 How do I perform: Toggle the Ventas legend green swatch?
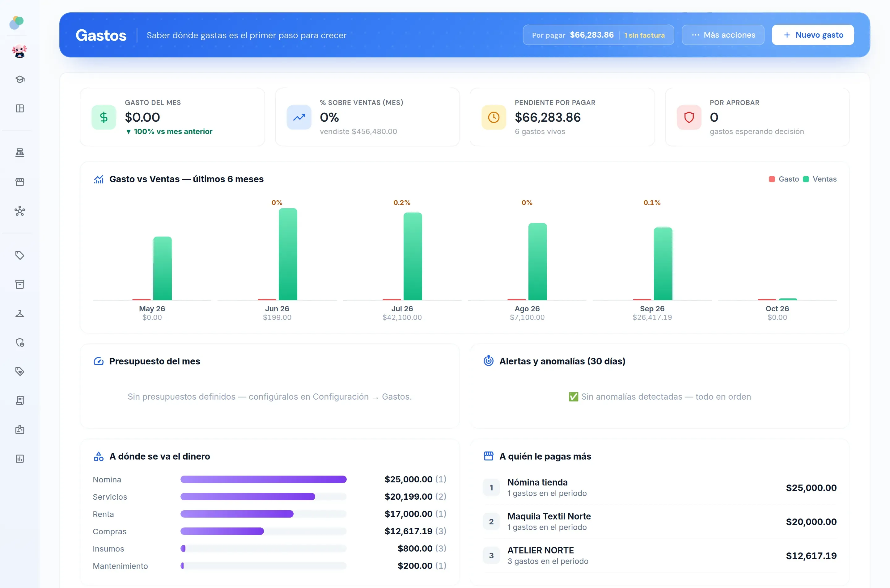click(x=806, y=179)
